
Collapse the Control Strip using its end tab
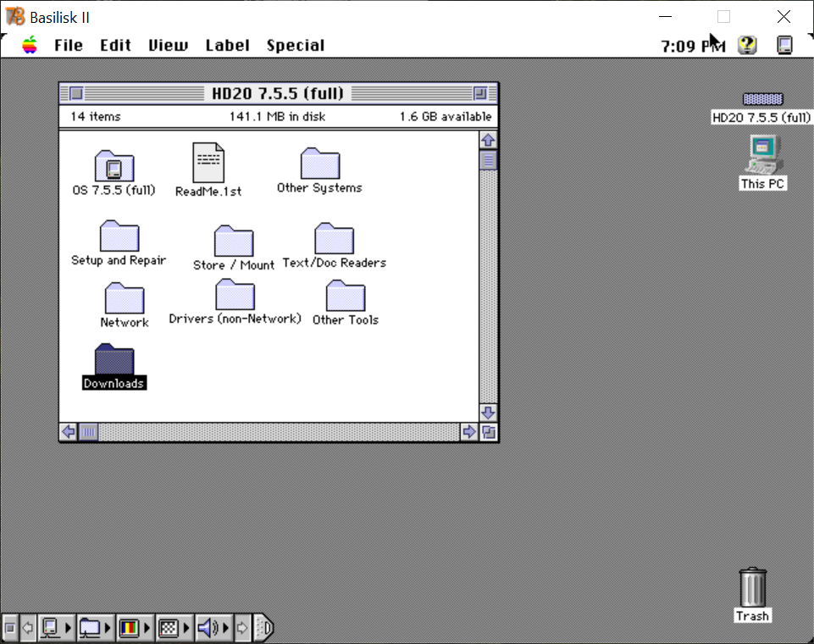263,629
